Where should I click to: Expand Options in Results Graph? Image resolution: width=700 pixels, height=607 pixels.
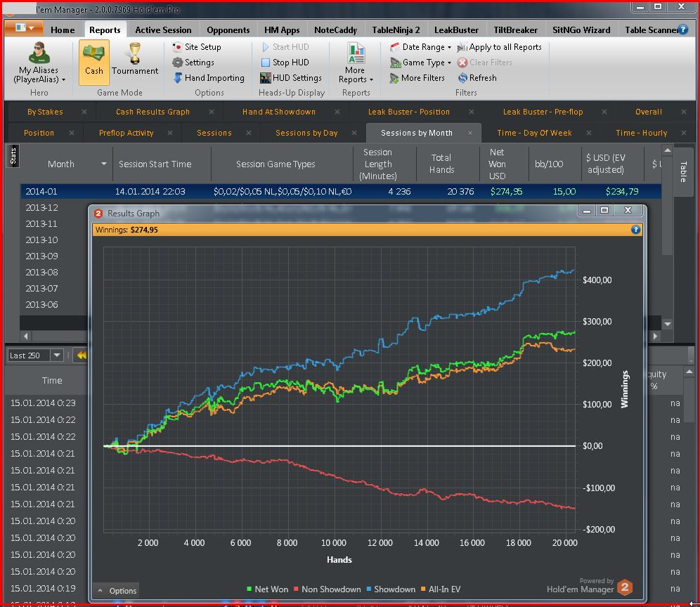(x=117, y=590)
